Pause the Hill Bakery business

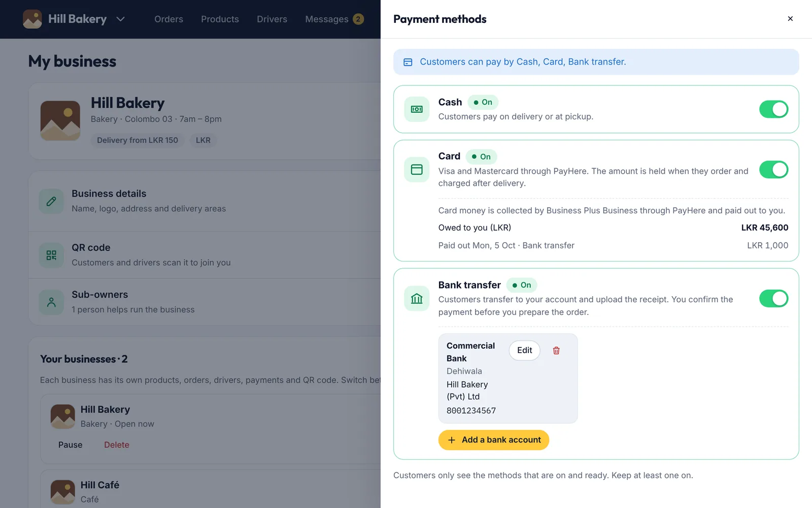pos(70,445)
